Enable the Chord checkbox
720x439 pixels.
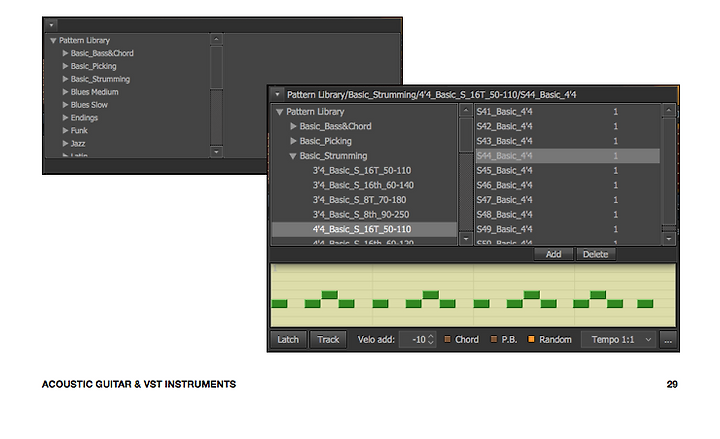[x=447, y=339]
